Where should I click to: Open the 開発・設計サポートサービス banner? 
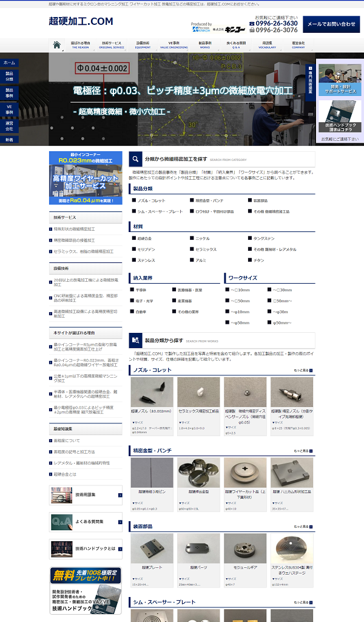[x=340, y=80]
